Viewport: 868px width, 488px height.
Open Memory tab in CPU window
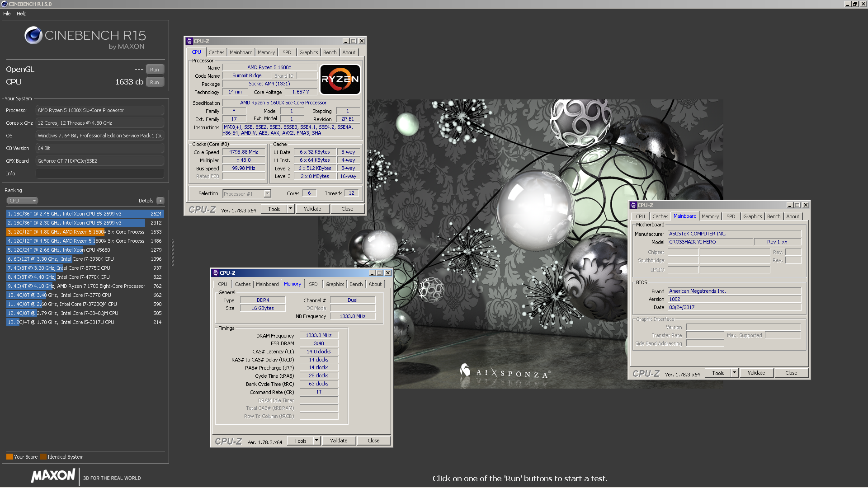click(x=266, y=52)
